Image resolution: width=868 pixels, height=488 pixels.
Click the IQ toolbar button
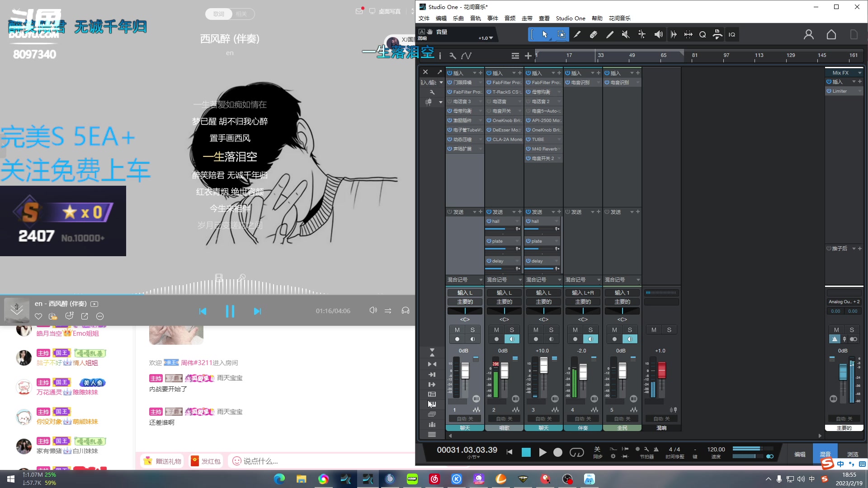732,34
